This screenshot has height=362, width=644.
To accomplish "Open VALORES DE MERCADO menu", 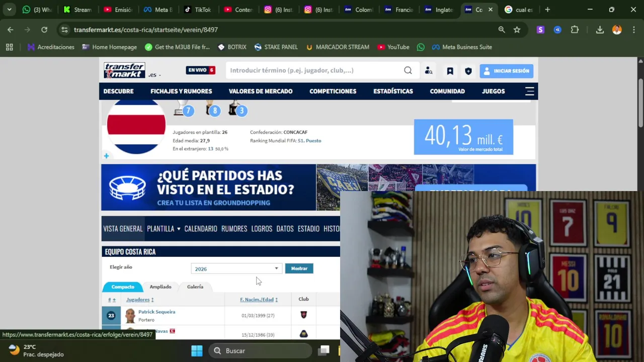I will [261, 91].
